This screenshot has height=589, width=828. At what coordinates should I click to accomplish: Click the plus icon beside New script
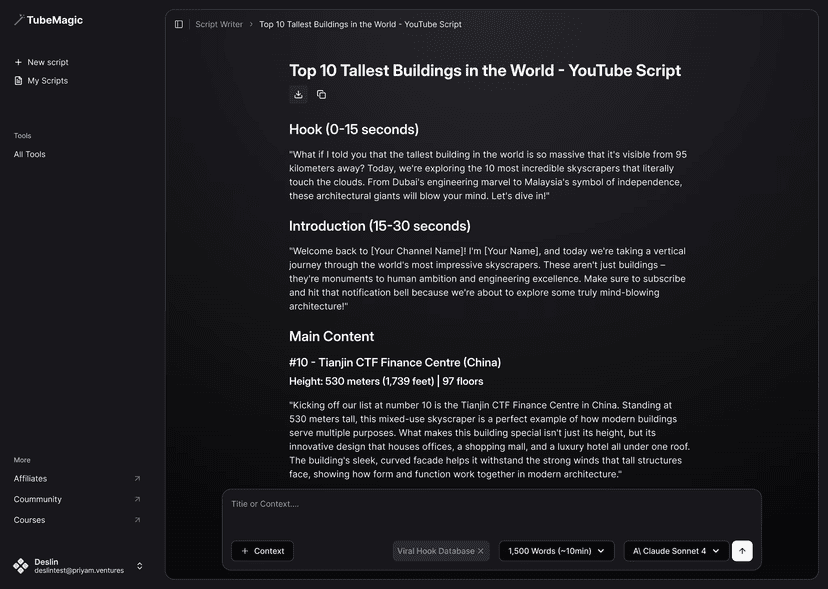(x=18, y=61)
